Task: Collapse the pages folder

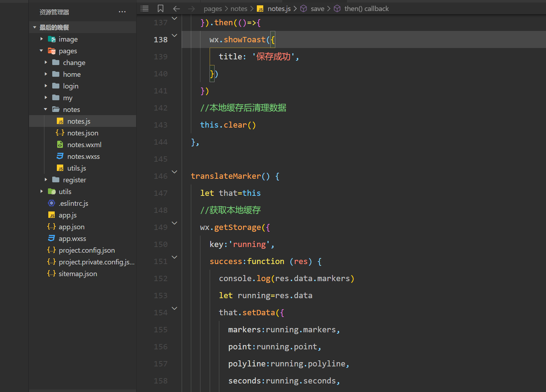Action: (x=67, y=51)
